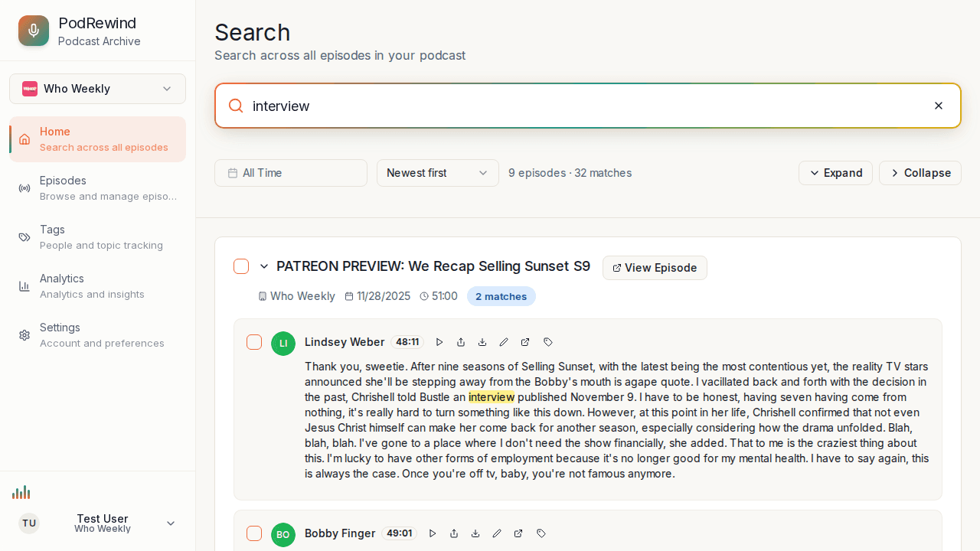Go to Episodes in the sidebar
The height and width of the screenshot is (551, 980).
point(97,187)
